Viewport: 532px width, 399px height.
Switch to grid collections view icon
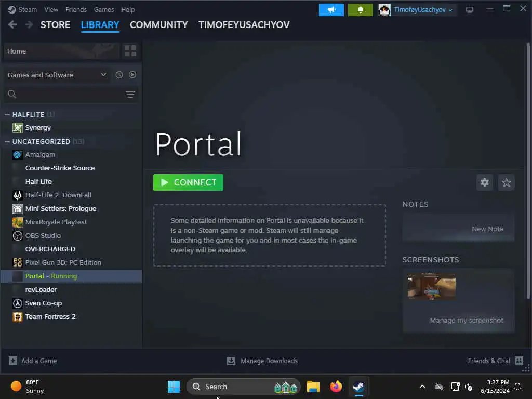coord(130,51)
